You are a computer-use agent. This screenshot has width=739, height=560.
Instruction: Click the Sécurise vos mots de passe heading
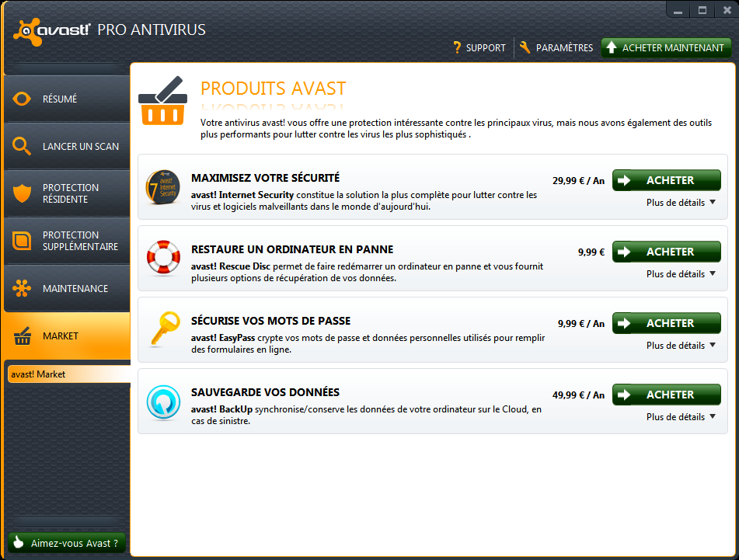[x=271, y=322]
